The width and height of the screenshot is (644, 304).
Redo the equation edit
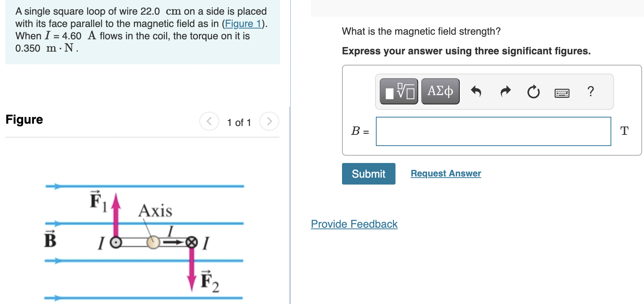coord(505,91)
